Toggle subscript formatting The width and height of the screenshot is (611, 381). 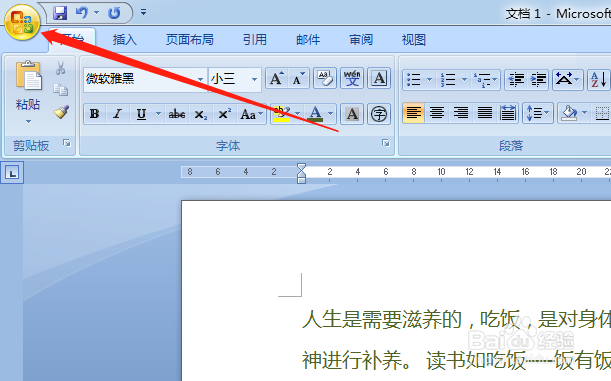(201, 114)
